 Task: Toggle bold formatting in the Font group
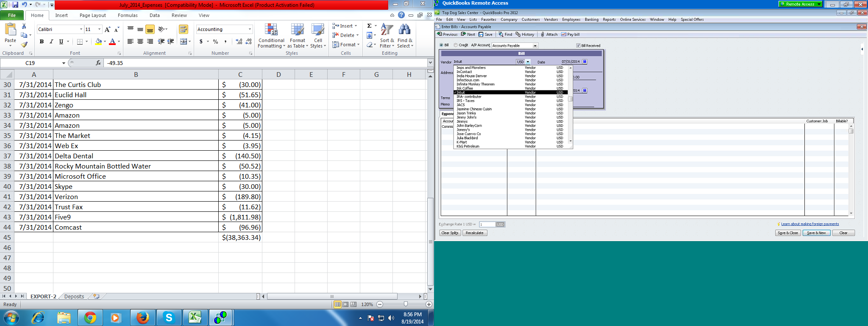click(x=42, y=42)
